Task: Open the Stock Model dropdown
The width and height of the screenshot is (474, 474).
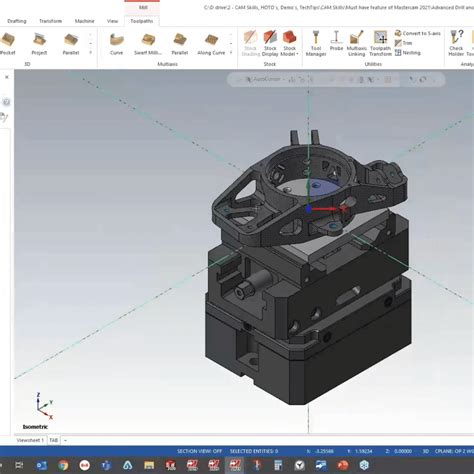Action: coord(289,43)
